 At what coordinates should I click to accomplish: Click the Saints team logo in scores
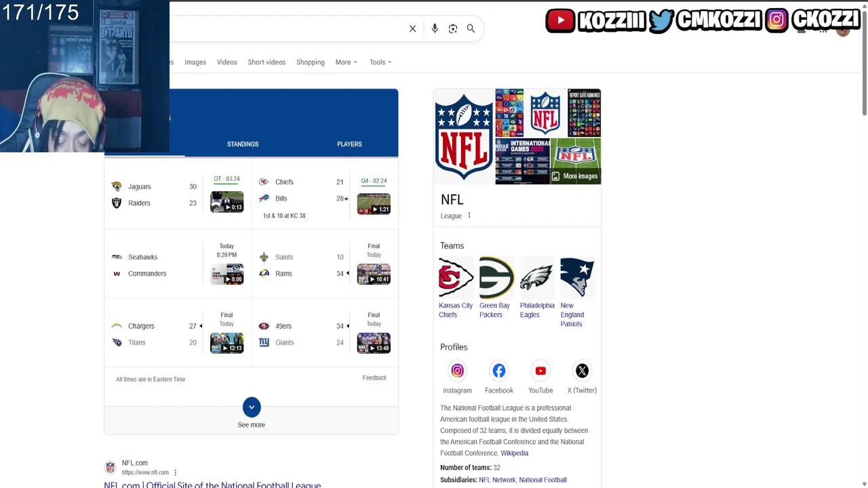pos(264,257)
